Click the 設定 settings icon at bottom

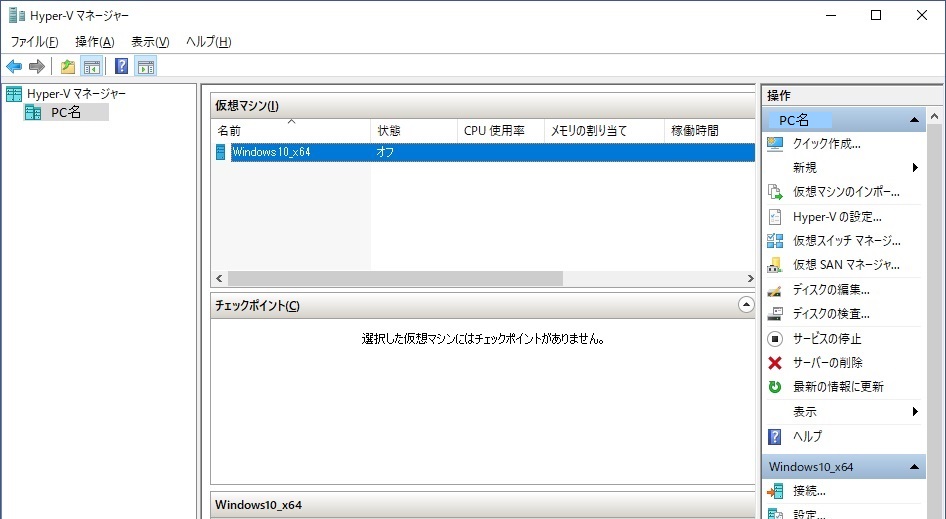775,514
